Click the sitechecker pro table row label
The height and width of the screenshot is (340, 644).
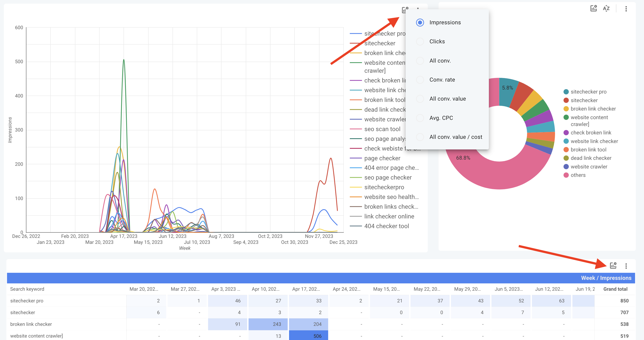27,301
